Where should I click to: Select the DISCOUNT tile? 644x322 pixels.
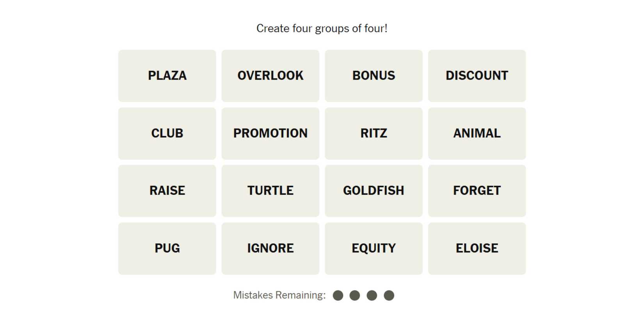(x=477, y=76)
